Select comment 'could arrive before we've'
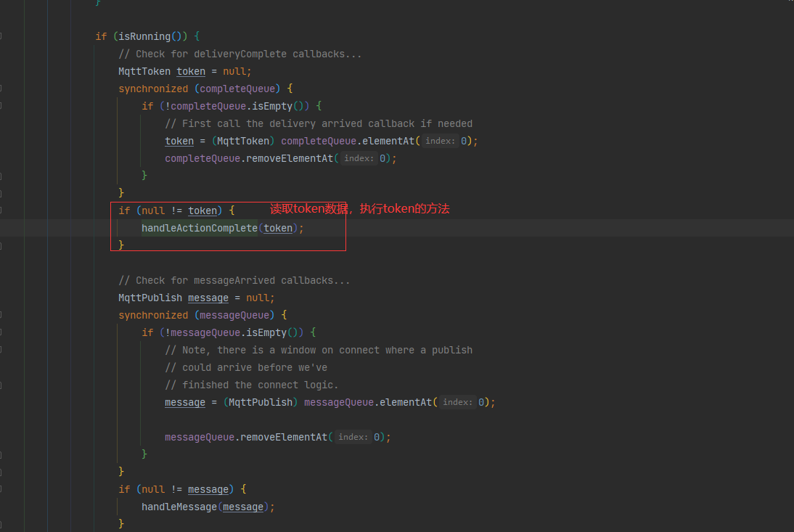The width and height of the screenshot is (794, 532). pyautogui.click(x=246, y=367)
